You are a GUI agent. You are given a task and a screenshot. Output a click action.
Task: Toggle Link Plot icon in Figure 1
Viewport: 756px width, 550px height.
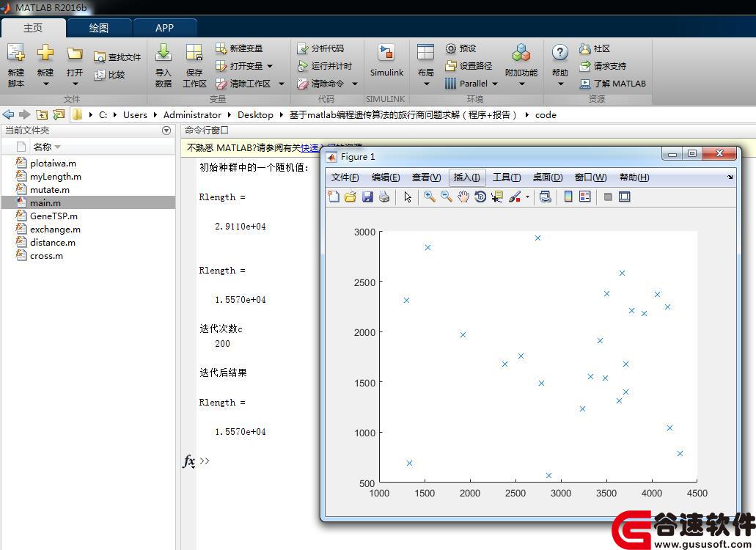pos(546,197)
